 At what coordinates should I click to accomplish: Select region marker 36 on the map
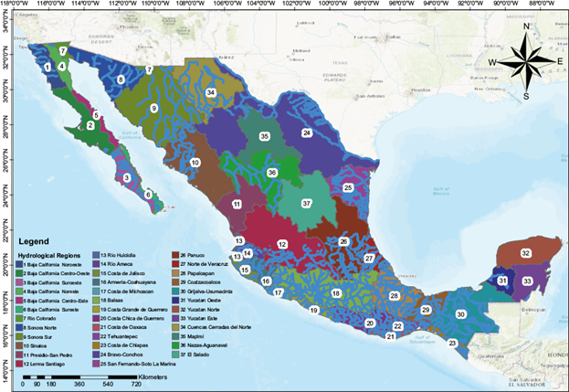[x=271, y=172]
